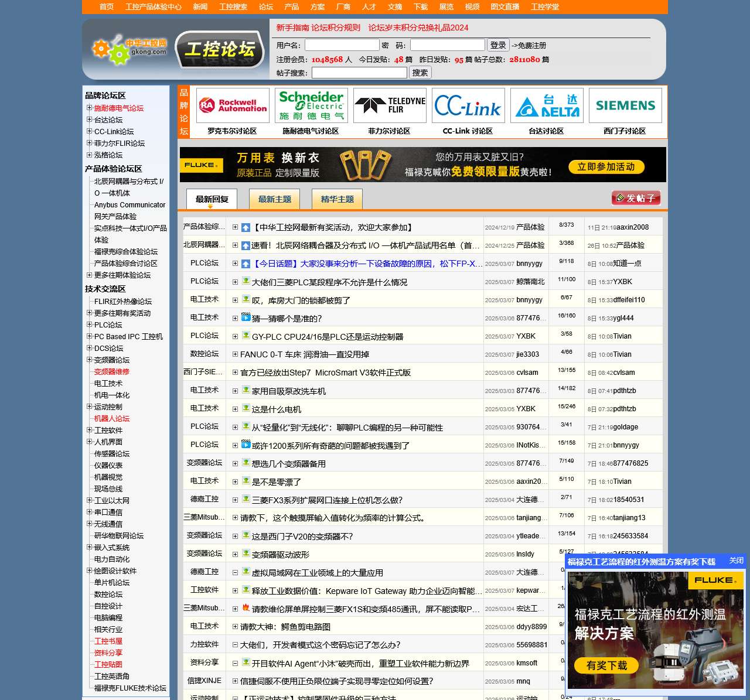This screenshot has height=700, width=750.
Task: Click the picture icon beside 大佬们三菱PLC某段程序 thread
Action: 246,281
